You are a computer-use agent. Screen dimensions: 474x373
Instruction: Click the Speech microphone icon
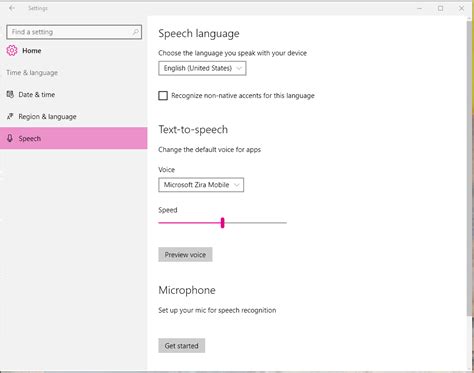pos(10,138)
